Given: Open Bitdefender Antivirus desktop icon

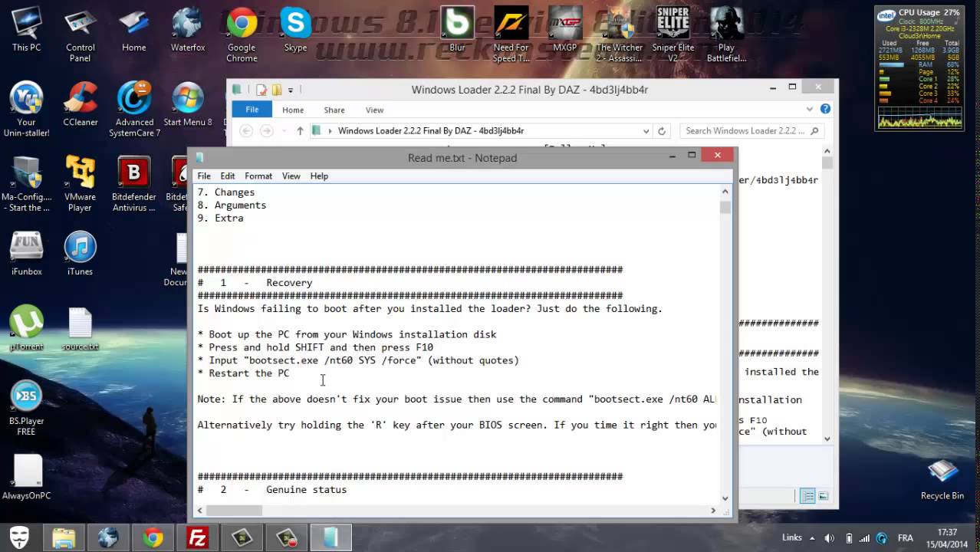Looking at the screenshot, I should click(134, 184).
